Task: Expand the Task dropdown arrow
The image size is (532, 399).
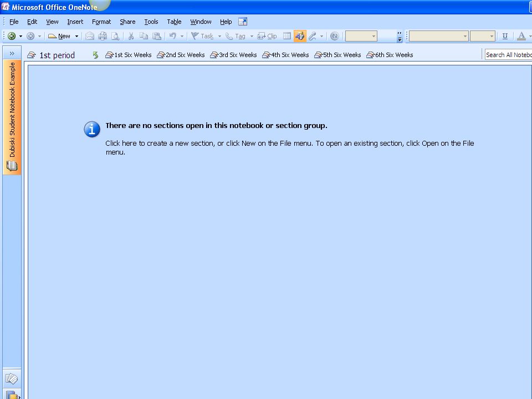Action: coord(219,36)
